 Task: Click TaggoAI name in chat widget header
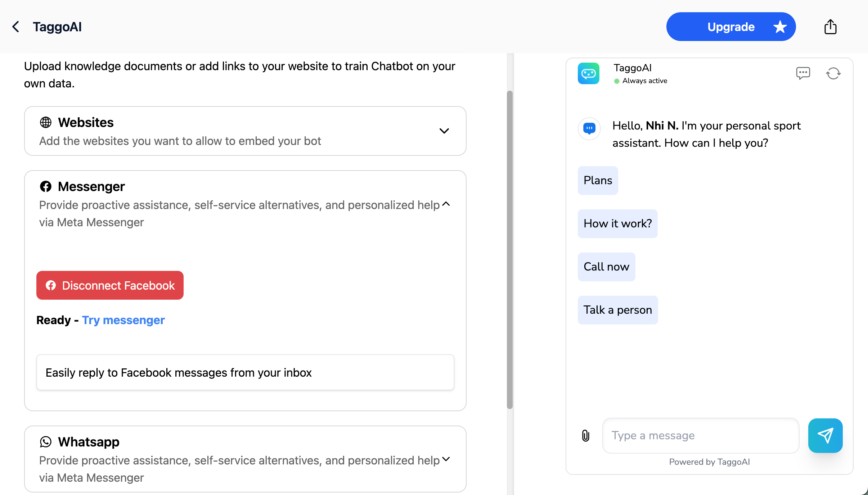tap(633, 68)
